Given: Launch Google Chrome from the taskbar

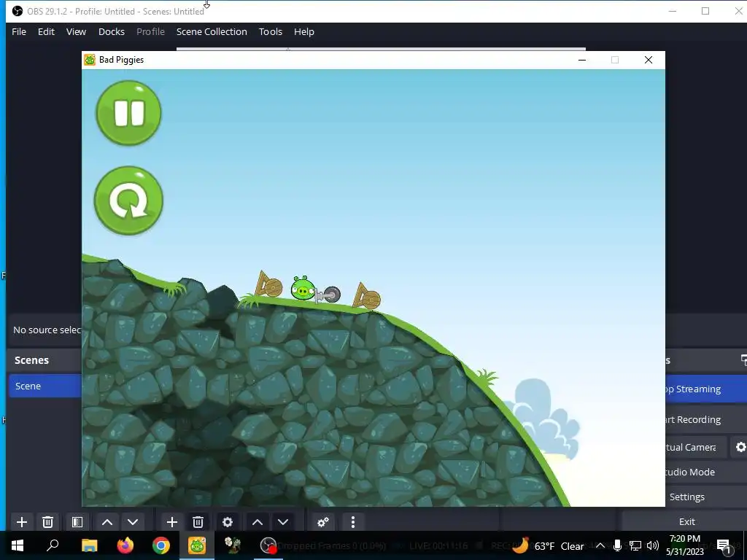Looking at the screenshot, I should (x=161, y=545).
